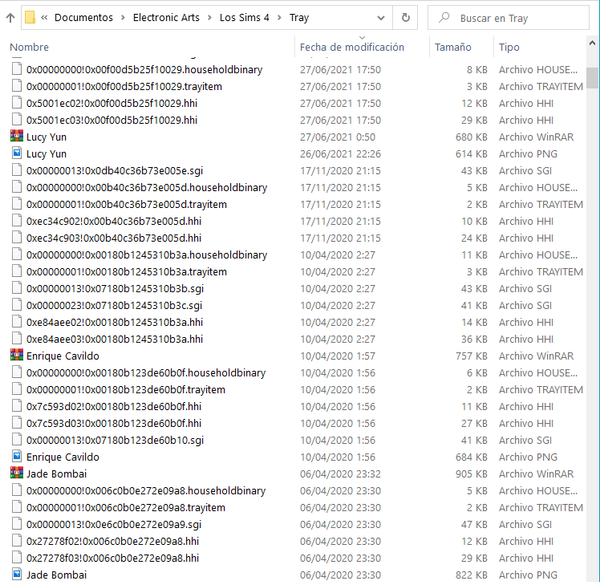The height and width of the screenshot is (582, 600).
Task: Click the folder icon in the address bar
Action: point(30,17)
